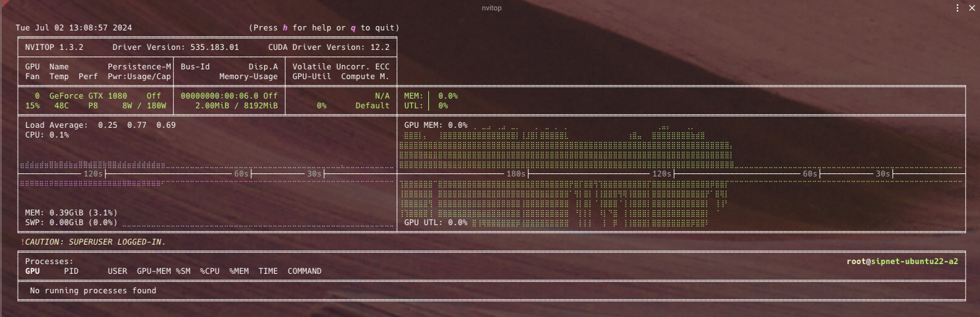Click the GPU-MEM process column header
This screenshot has width=980, height=317.
[x=154, y=271]
